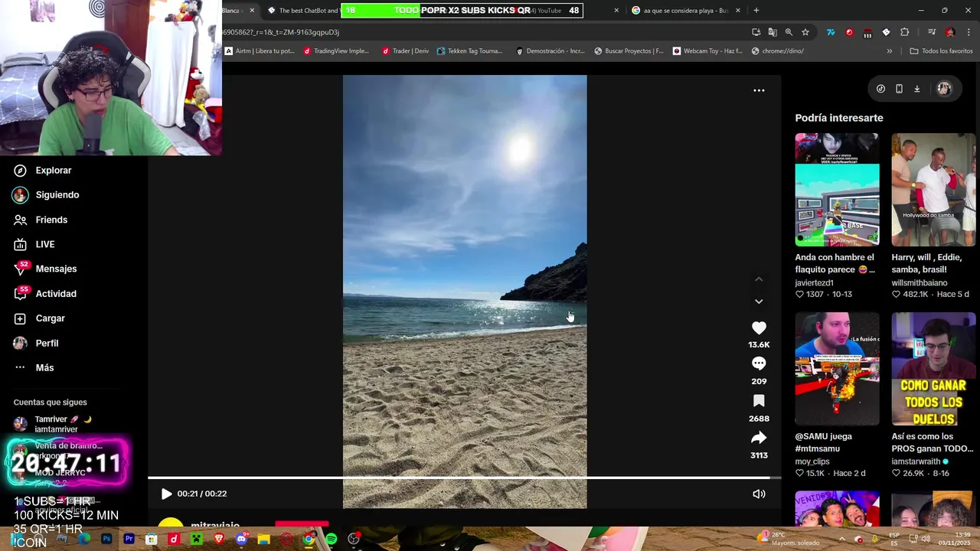980x551 pixels.
Task: Open Premiere Pro from taskbar
Action: pyautogui.click(x=129, y=539)
